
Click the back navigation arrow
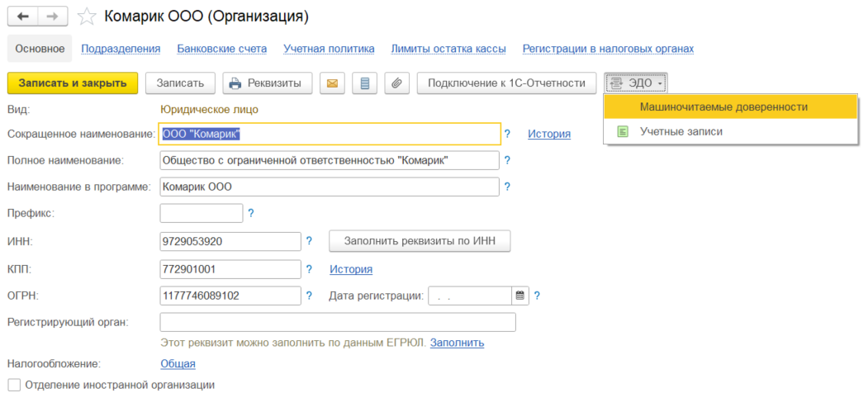coord(22,17)
